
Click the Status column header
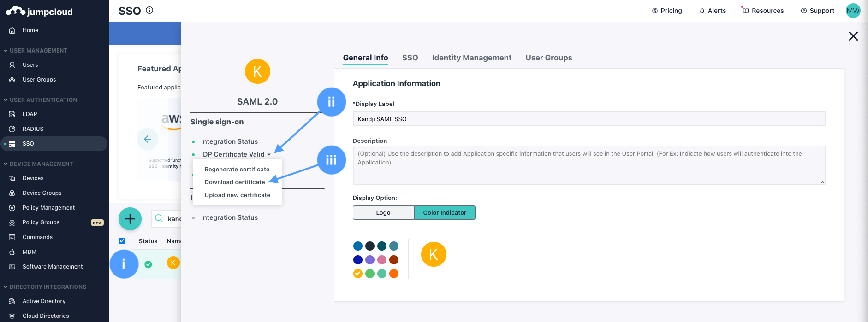(x=148, y=241)
